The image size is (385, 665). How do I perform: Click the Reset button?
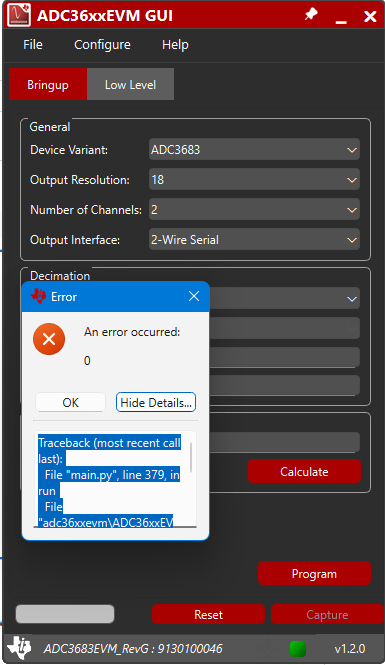208,615
